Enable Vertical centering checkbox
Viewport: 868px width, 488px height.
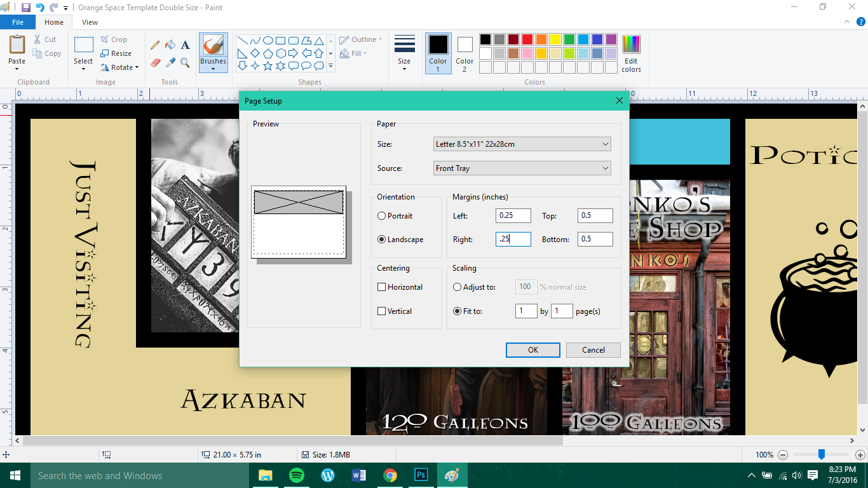coord(382,311)
